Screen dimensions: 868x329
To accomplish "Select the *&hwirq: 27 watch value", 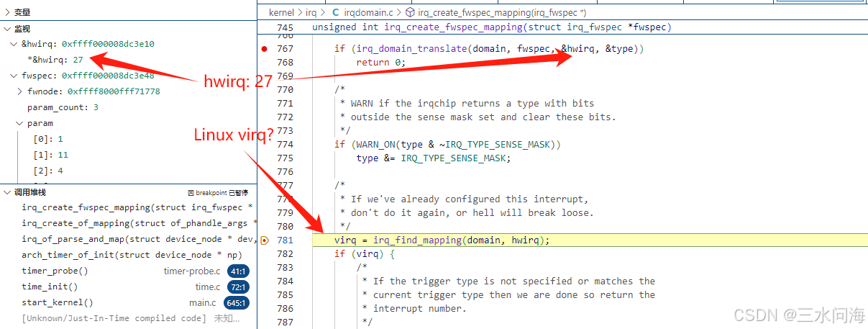I will tap(55, 60).
